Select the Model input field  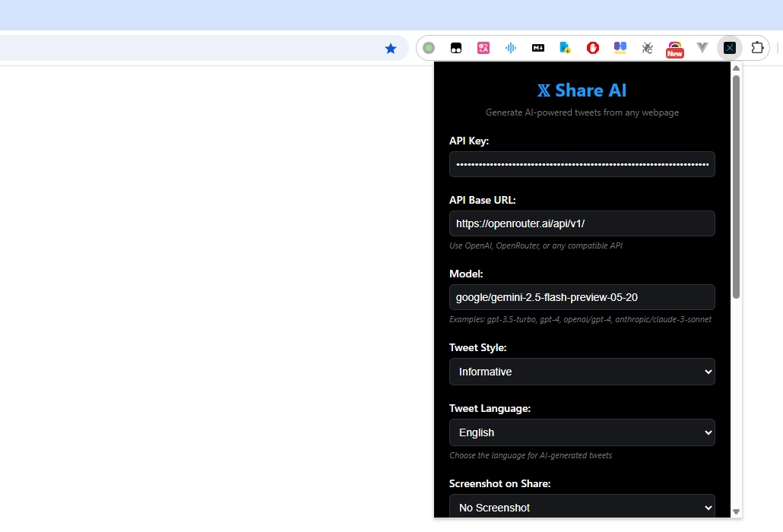[x=582, y=297]
